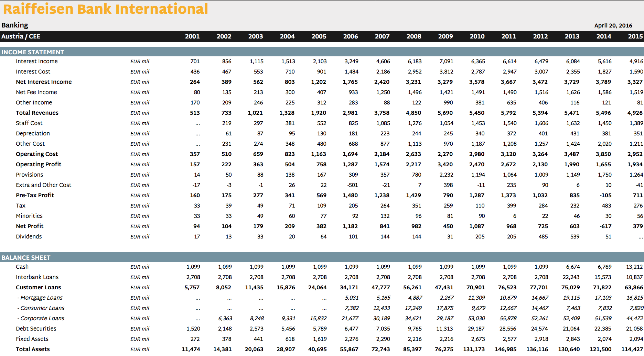Click the 2013 Interbank Loans value 22,243
644x356 pixels.
pos(571,277)
